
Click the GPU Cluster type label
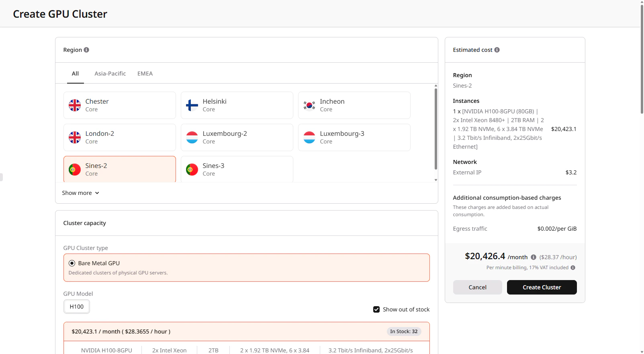[x=86, y=248]
